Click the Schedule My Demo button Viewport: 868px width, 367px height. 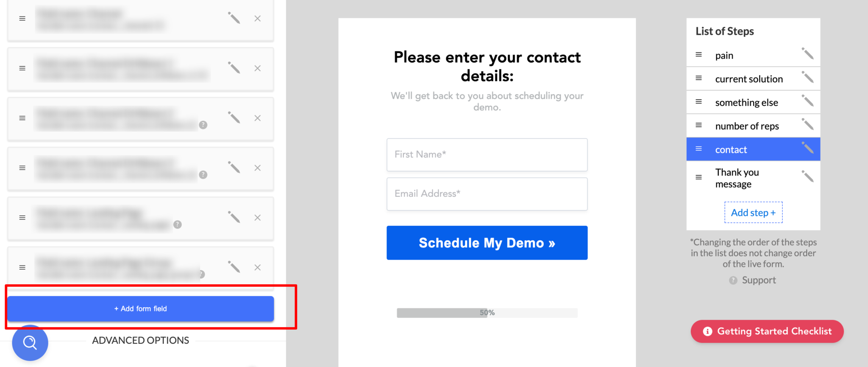click(x=487, y=243)
